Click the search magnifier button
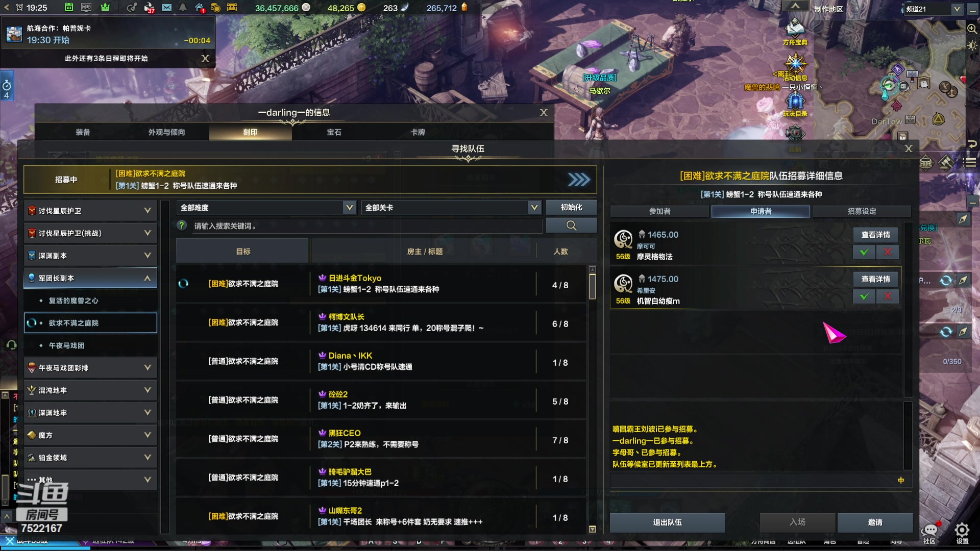Image resolution: width=980 pixels, height=551 pixels. tap(571, 226)
